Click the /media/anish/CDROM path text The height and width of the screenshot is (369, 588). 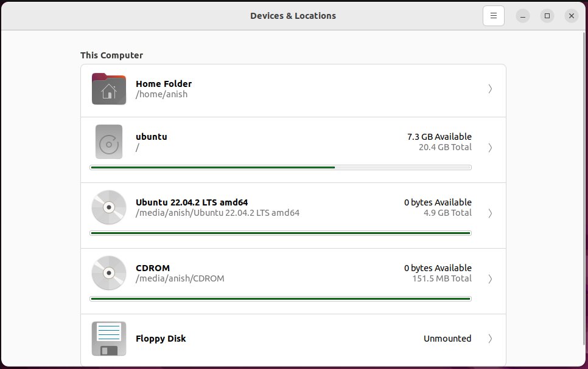coord(180,278)
